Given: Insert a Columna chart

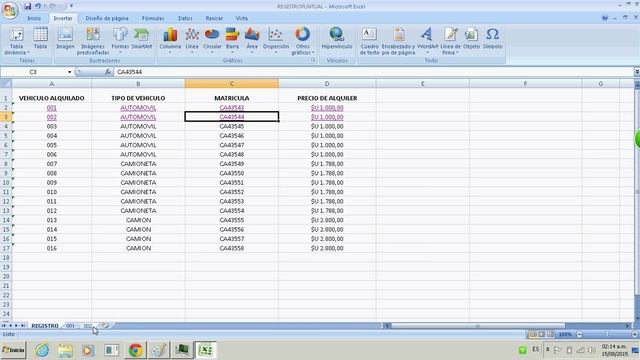Looking at the screenshot, I should coord(170,41).
